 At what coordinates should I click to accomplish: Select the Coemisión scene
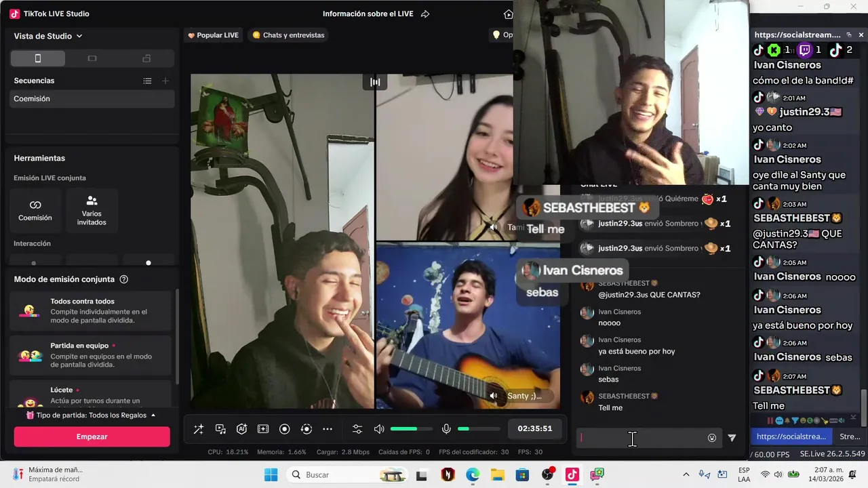click(92, 99)
